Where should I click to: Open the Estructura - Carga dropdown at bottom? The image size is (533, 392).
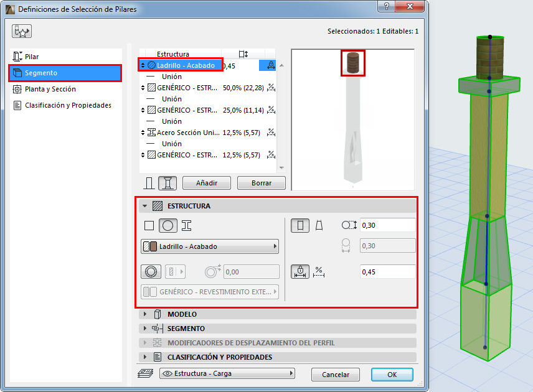227,374
